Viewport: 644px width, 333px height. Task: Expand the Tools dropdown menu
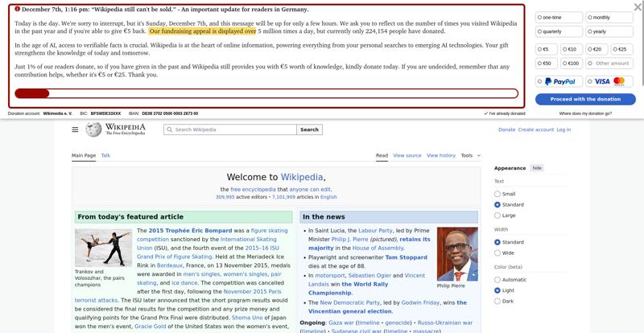point(470,155)
